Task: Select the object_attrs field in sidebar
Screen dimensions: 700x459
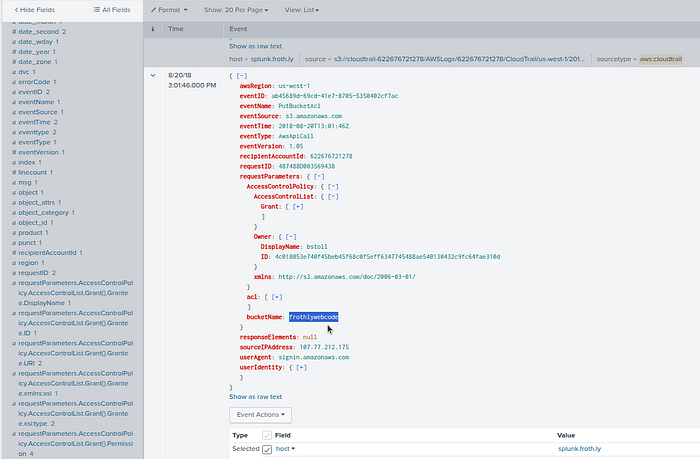Action: click(x=37, y=202)
